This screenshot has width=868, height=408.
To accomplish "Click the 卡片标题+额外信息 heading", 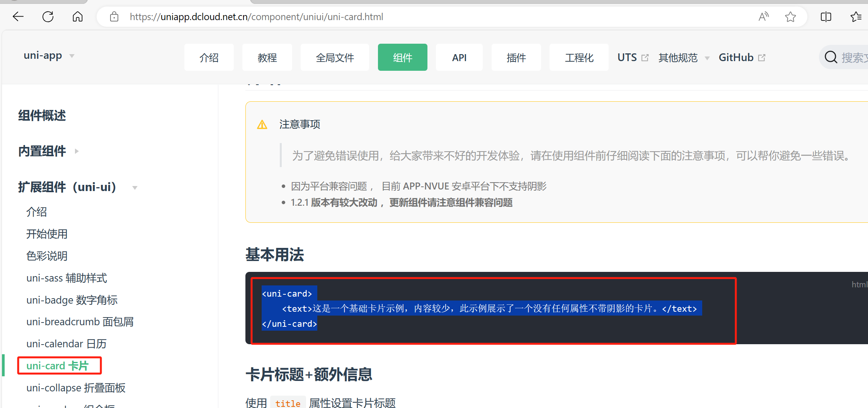I will (x=309, y=374).
